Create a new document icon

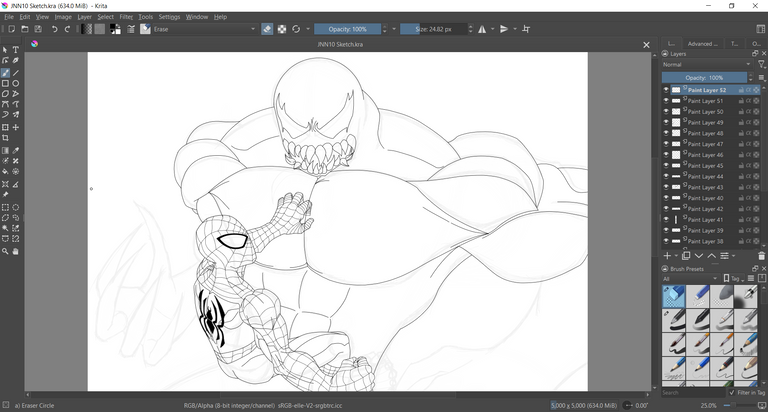[x=12, y=29]
